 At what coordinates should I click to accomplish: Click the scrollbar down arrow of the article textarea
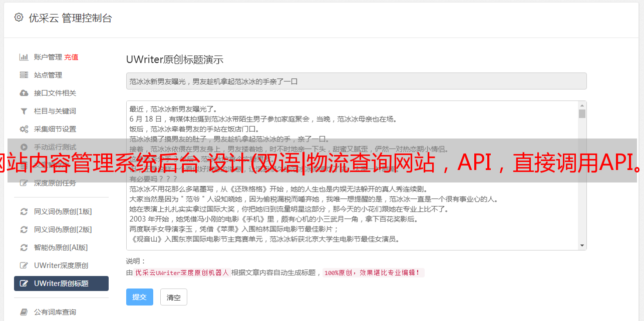click(x=582, y=245)
